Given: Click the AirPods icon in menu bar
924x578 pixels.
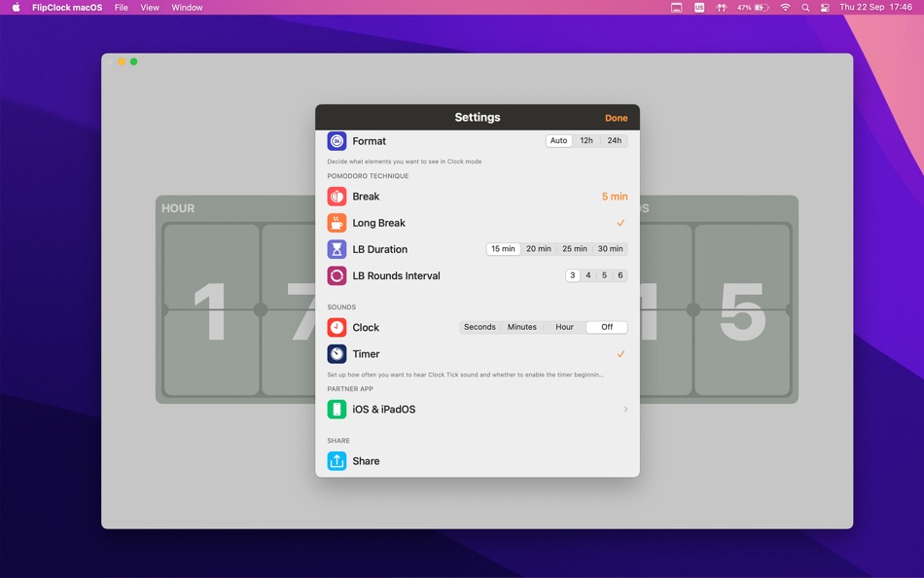Looking at the screenshot, I should coord(722,8).
